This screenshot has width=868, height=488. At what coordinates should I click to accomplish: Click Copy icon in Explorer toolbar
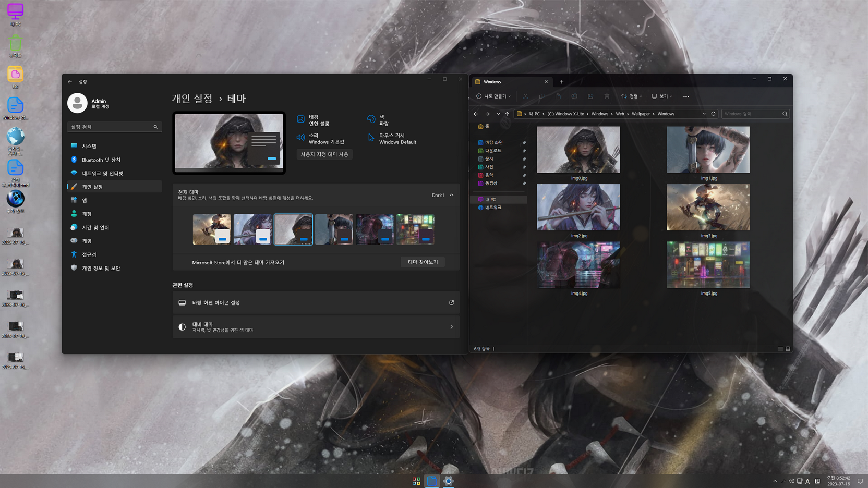[x=541, y=96]
